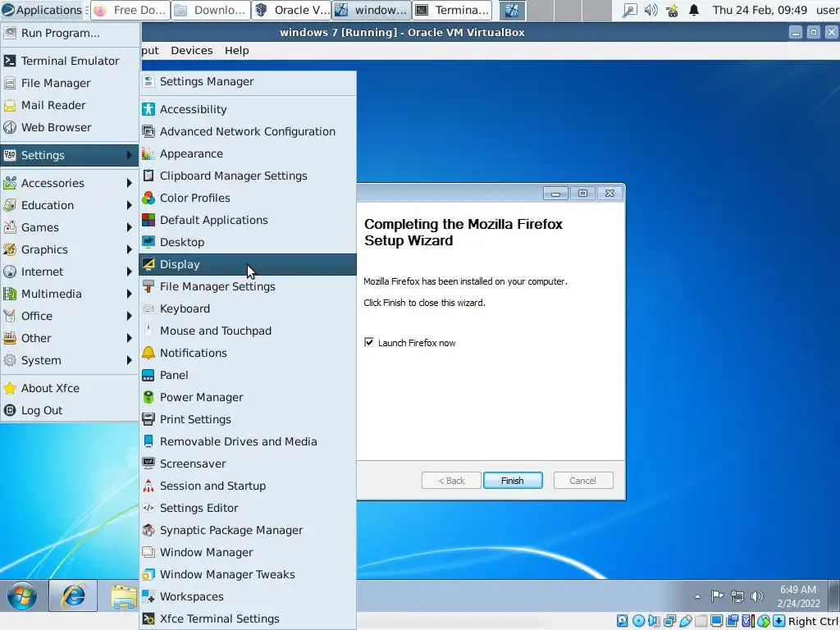Switch to Oracle VirtualBox taskbar window
Viewport: 840px width, 630px height.
coord(291,10)
